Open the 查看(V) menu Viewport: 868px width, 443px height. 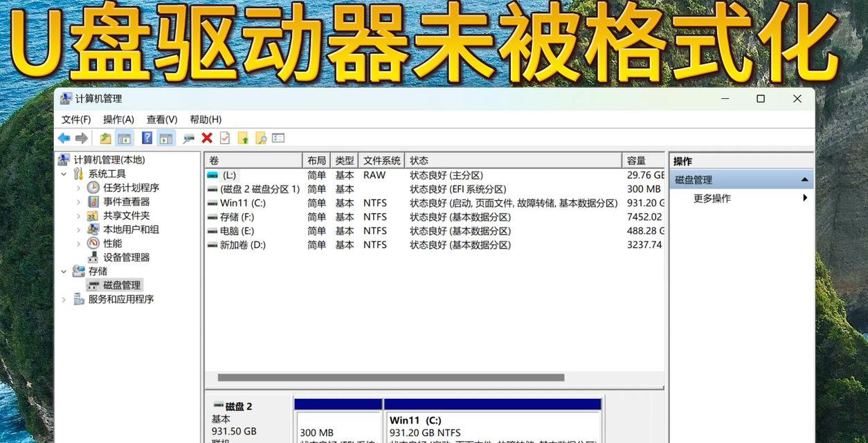(162, 119)
